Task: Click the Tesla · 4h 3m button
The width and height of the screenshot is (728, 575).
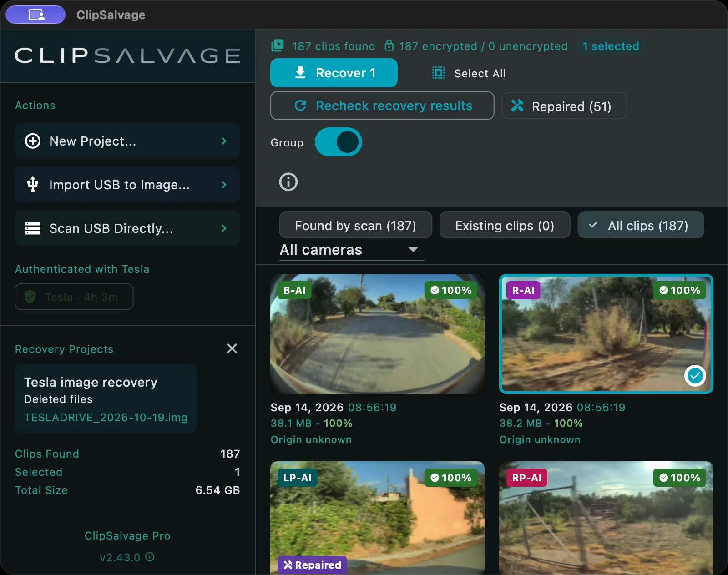Action: 74,297
